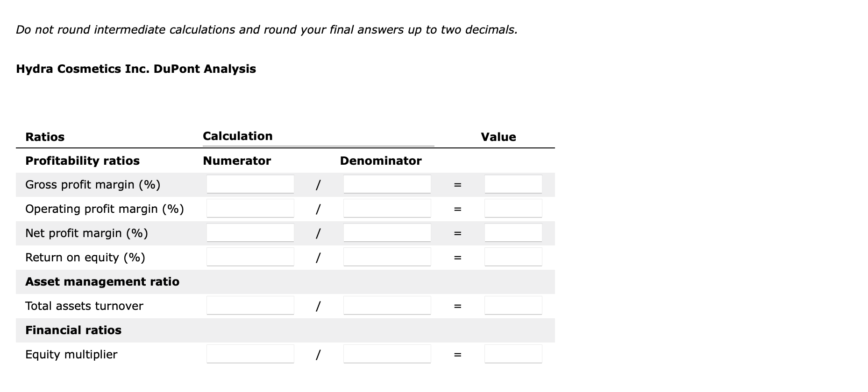Click the Return on equity numerator field
Image resolution: width=868 pixels, height=392 pixels.
[249, 257]
